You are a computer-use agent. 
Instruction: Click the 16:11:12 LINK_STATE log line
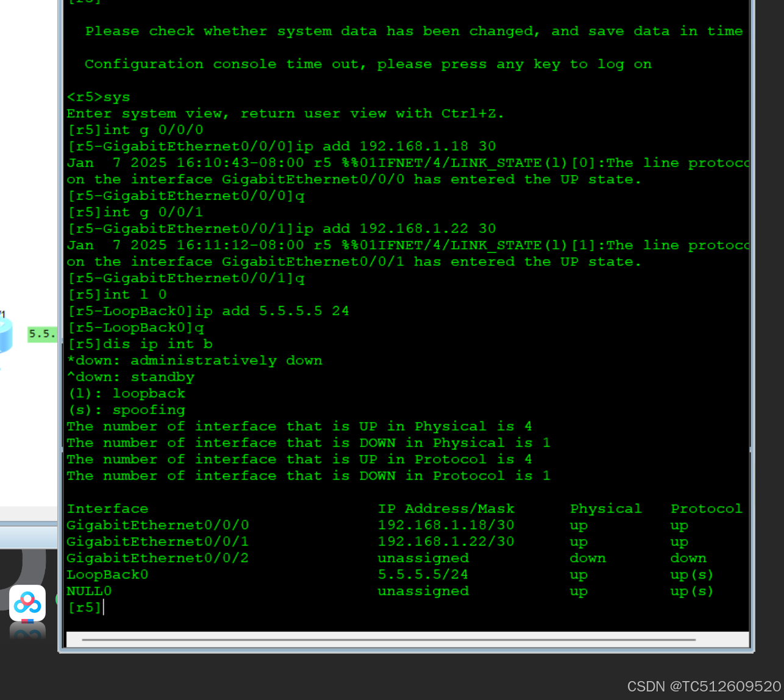click(x=408, y=246)
